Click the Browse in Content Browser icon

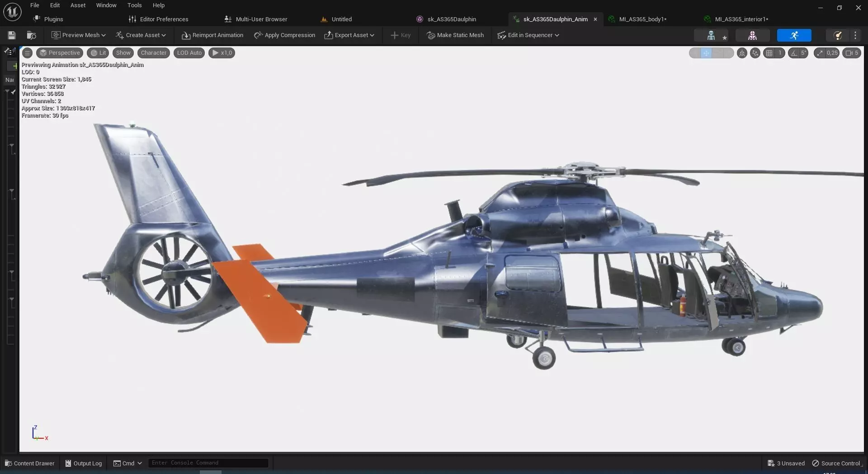[x=31, y=35]
